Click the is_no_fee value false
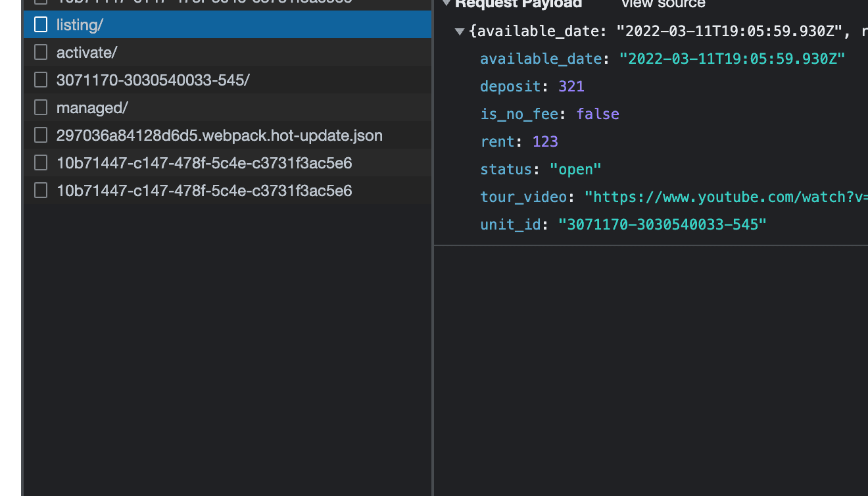The width and height of the screenshot is (868, 496). point(598,114)
